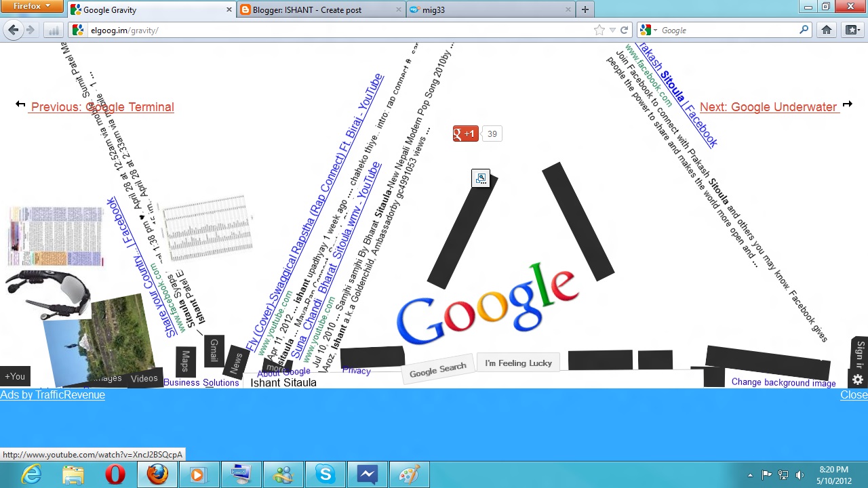Switch to Blogger ISHANT Create post tab
Viewport: 868px width, 488px height.
pos(321,9)
